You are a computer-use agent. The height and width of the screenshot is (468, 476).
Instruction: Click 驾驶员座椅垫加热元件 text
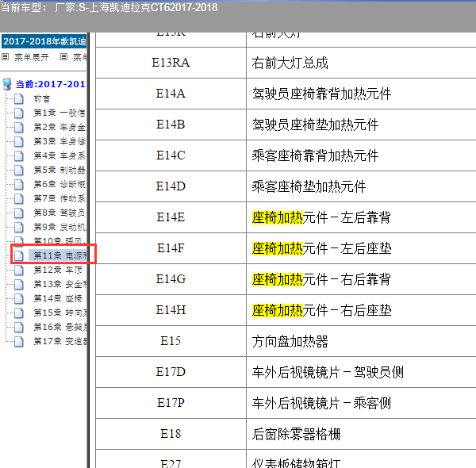point(315,125)
